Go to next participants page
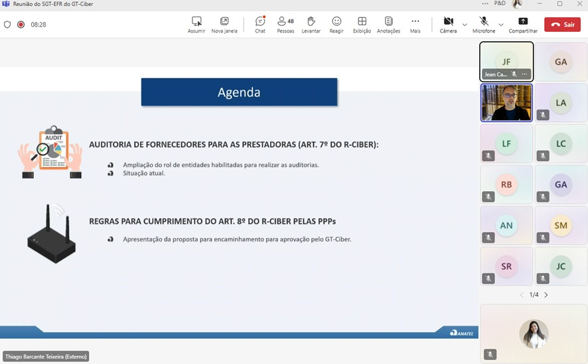The image size is (588, 364). pyautogui.click(x=546, y=295)
